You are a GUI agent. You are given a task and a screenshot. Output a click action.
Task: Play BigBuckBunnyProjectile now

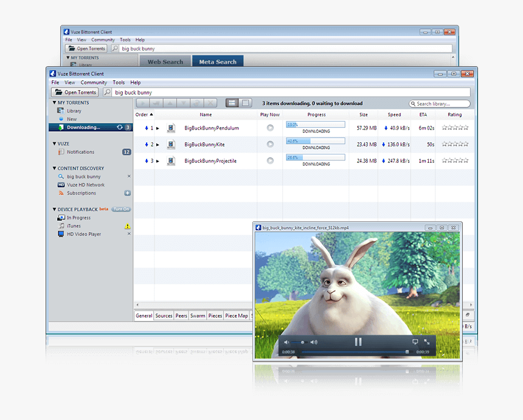[270, 160]
